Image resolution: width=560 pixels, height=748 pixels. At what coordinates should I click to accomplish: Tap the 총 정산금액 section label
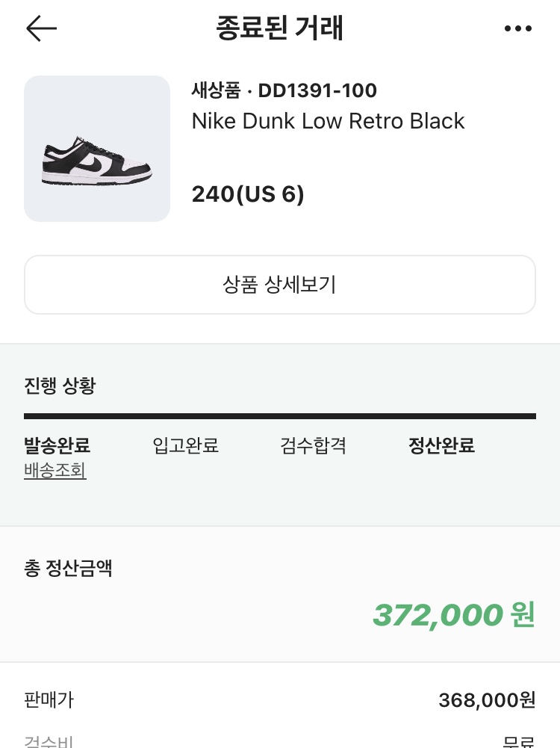pyautogui.click(x=68, y=568)
